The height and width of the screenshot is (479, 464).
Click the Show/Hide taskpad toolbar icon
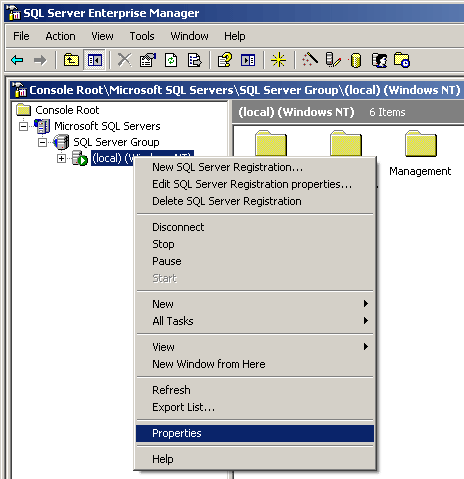248,60
